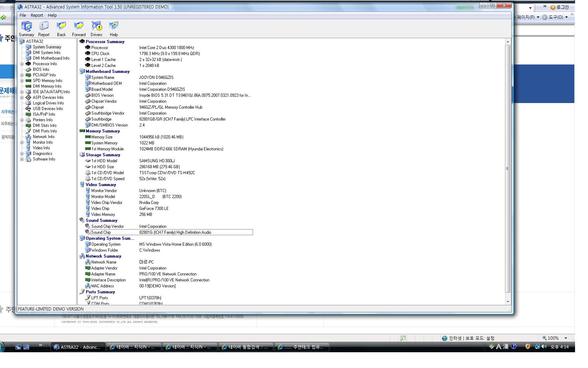Click the Storage Summary header icon
The image size is (588, 368).
(82, 155)
